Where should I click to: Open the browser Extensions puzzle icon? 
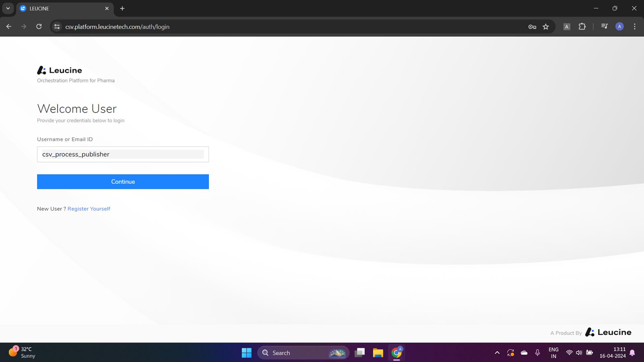(x=582, y=27)
